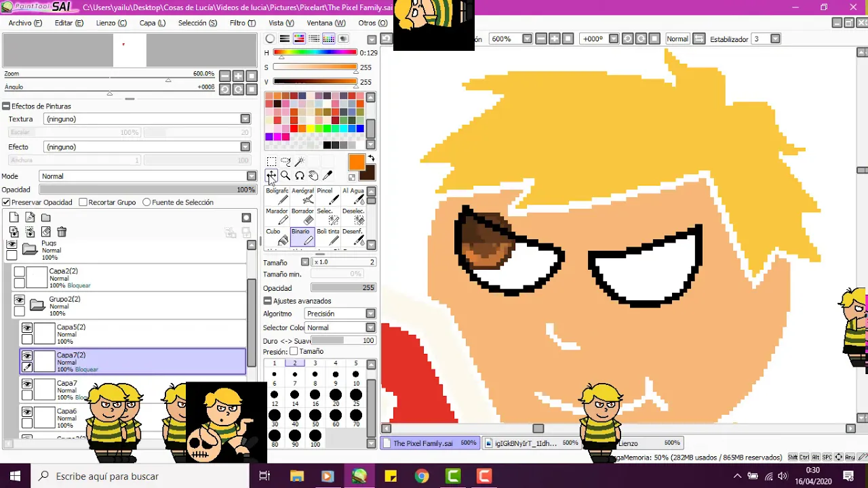Swap foreground and background colors arrow

(371, 159)
